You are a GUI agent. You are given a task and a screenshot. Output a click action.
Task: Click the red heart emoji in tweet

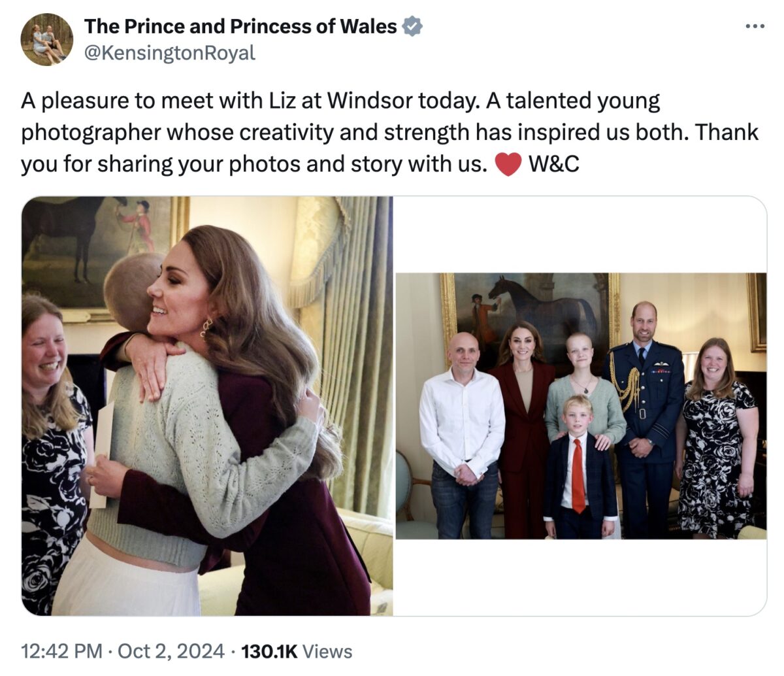508,164
